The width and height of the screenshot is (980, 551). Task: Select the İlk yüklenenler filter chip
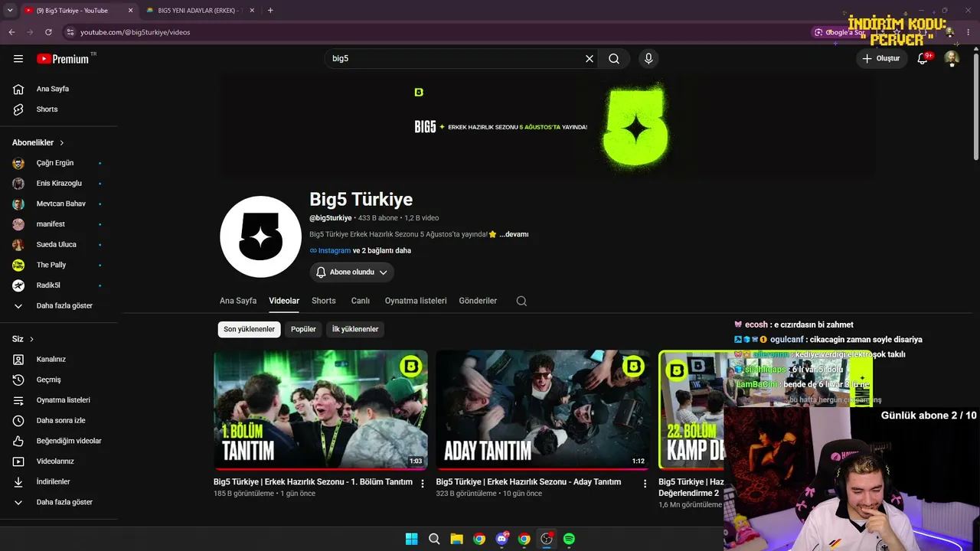(x=355, y=329)
